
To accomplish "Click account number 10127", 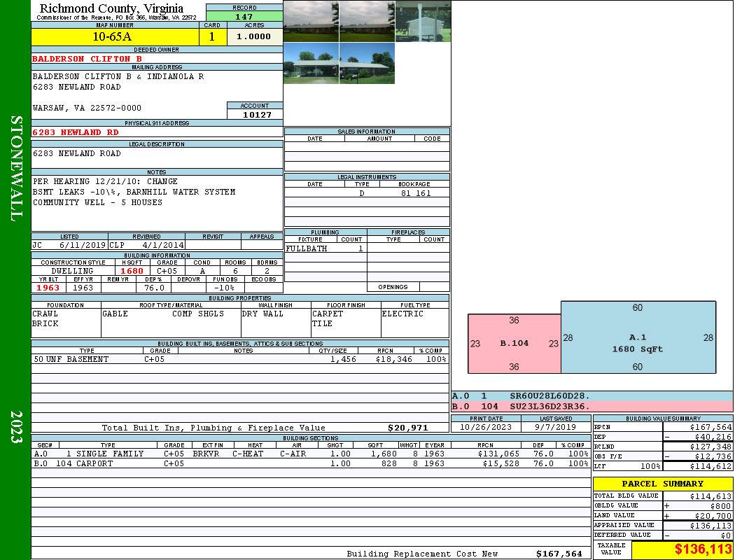I will (256, 114).
